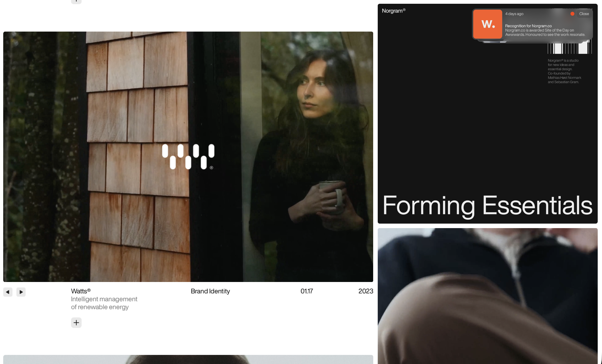Screen dimensions: 602x364
Task: Click the partially visible plus button at top
Action: coord(76,1)
